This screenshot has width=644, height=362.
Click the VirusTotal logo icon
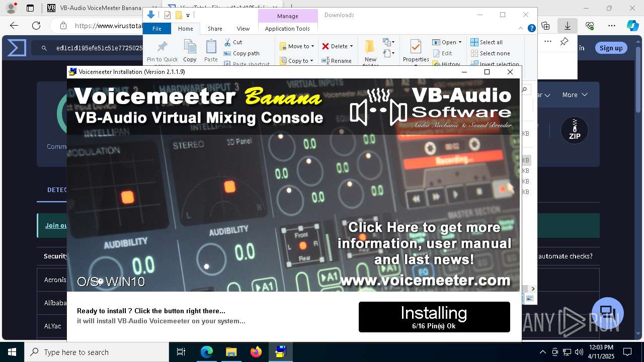point(17,48)
